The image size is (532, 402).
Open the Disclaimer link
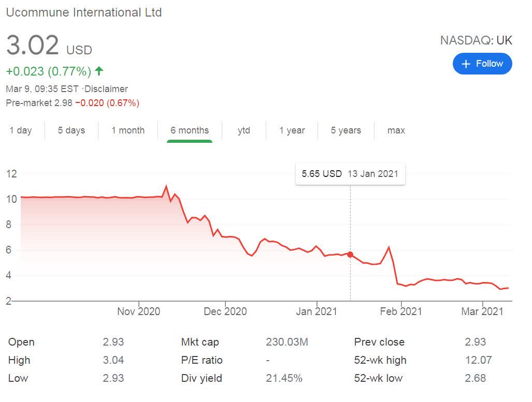coord(106,89)
